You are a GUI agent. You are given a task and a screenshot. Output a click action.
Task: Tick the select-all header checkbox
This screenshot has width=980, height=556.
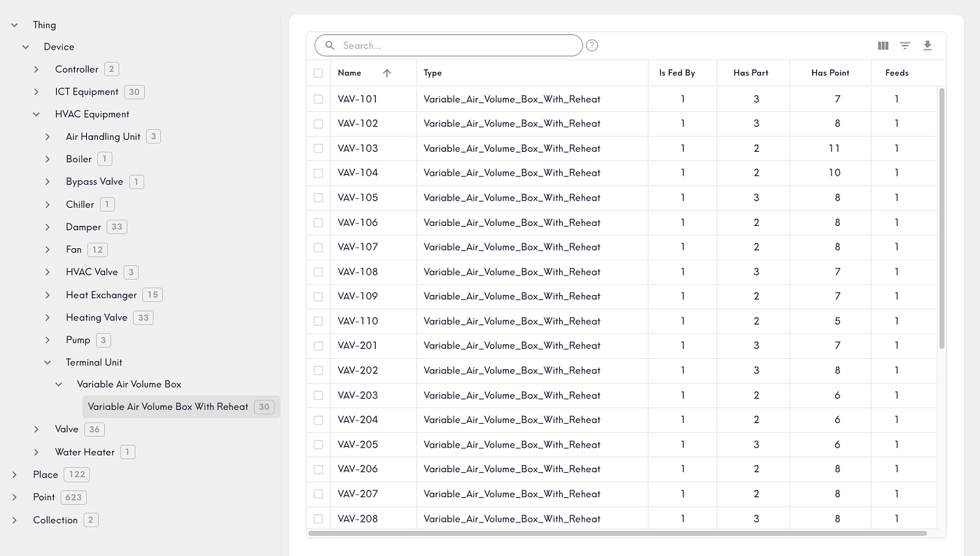318,73
